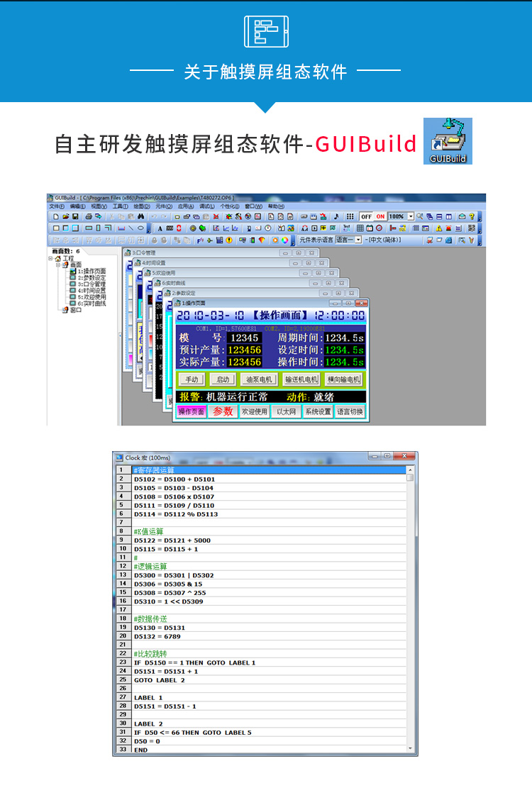The width and height of the screenshot is (532, 805).
Task: Click the binoculars Find icon
Action: click(140, 216)
